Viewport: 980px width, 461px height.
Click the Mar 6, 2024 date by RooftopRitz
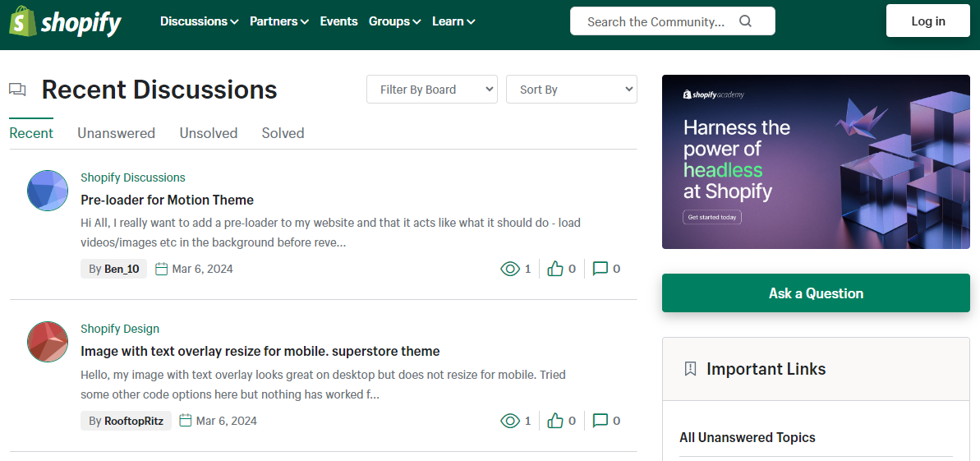(226, 421)
